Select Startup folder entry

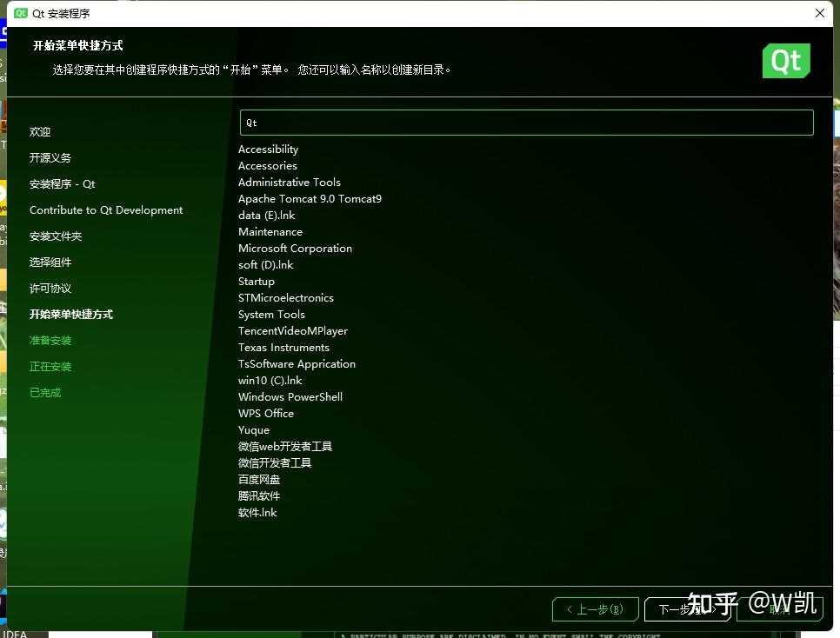point(256,282)
